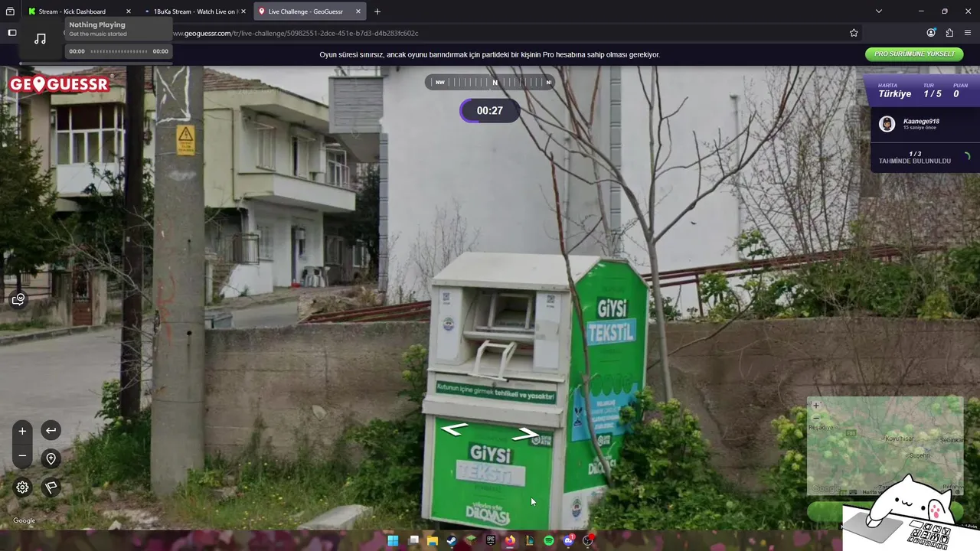Open File Explorer from taskbar
The image size is (980, 551).
433,540
